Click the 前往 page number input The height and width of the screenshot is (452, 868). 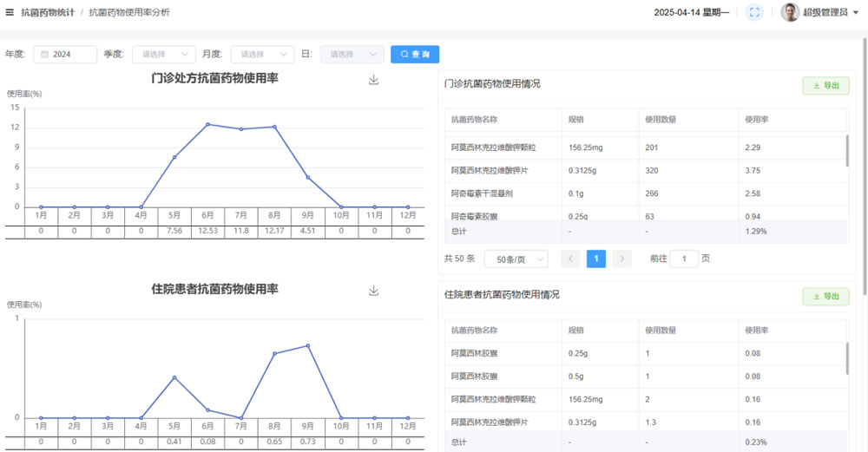point(684,259)
